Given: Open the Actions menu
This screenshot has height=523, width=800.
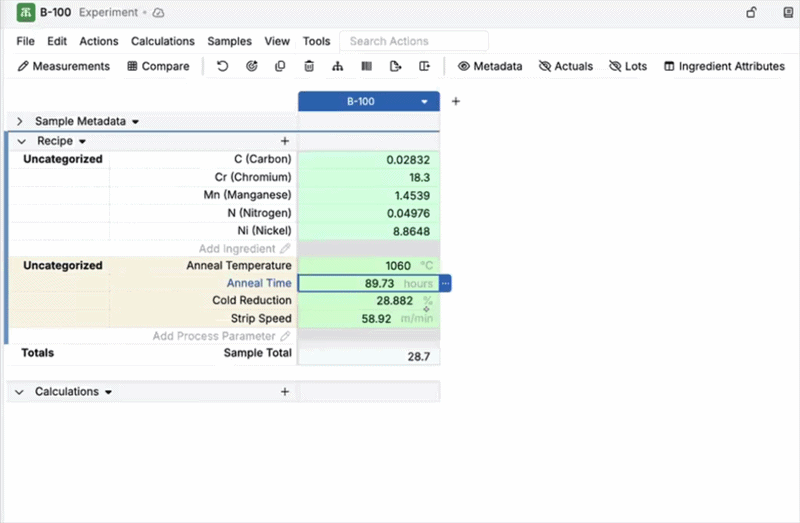Looking at the screenshot, I should pos(98,41).
